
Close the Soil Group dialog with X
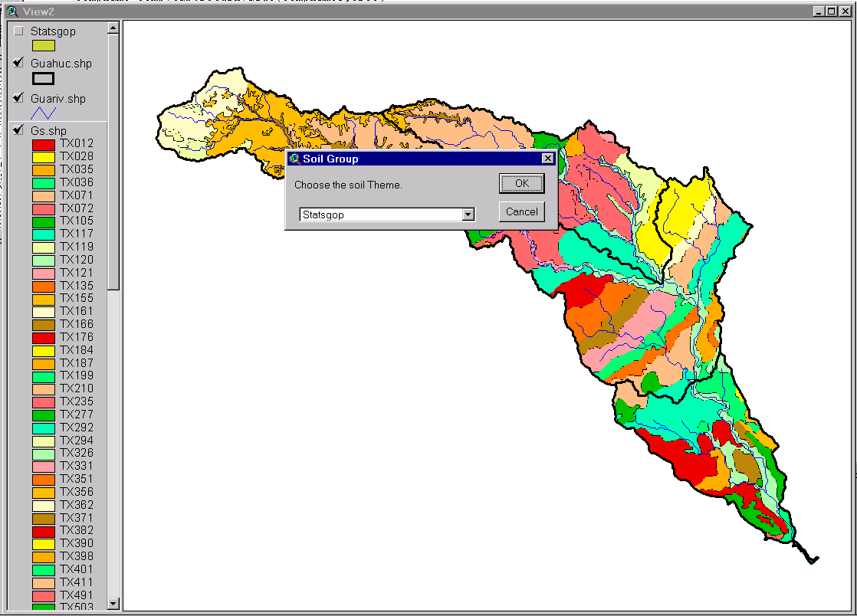coord(547,159)
